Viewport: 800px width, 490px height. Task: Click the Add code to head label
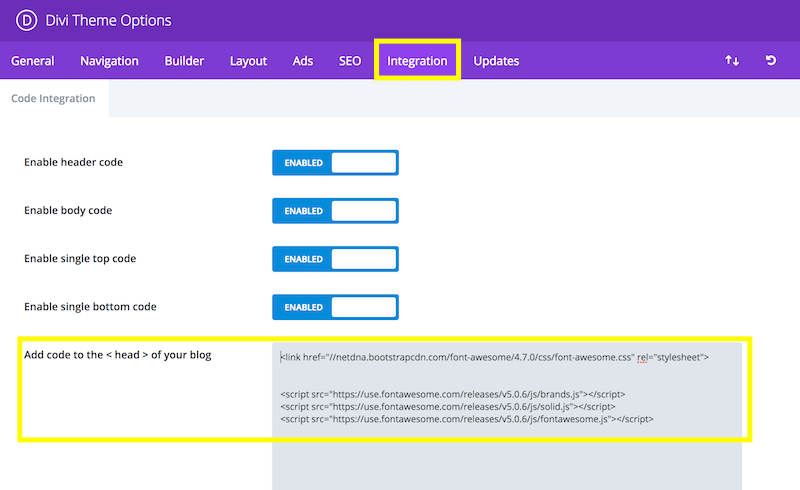coord(118,355)
